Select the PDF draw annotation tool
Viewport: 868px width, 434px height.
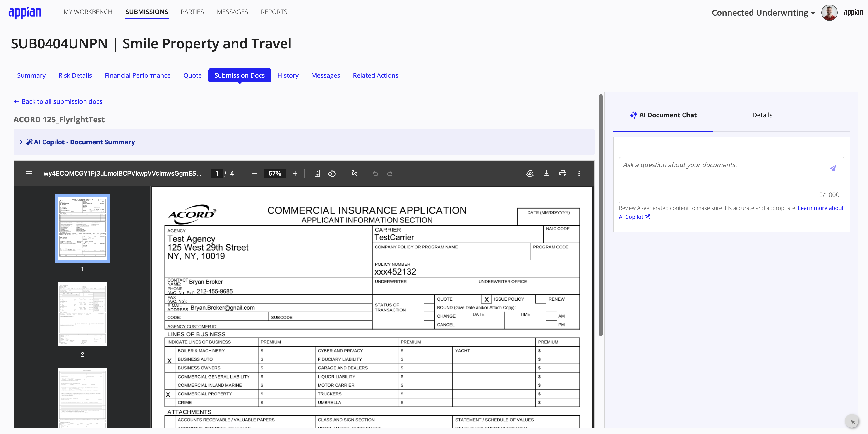355,173
